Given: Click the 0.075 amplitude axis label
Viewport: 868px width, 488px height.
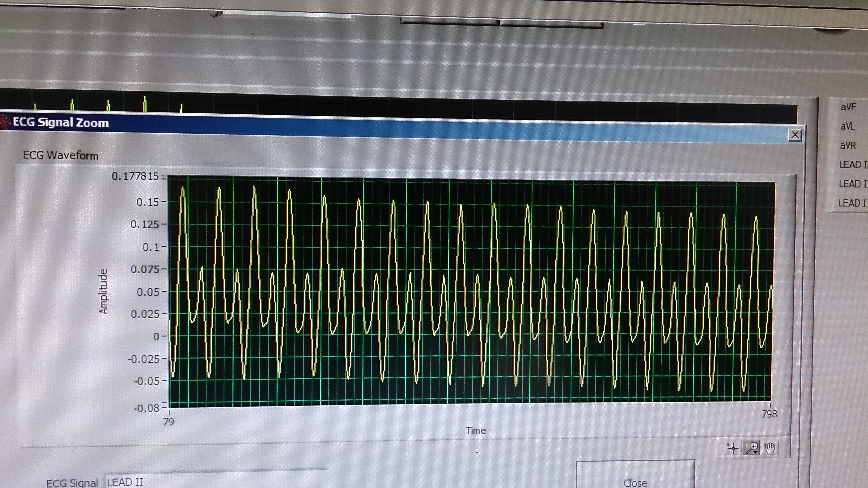Looking at the screenshot, I should pyautogui.click(x=145, y=269).
